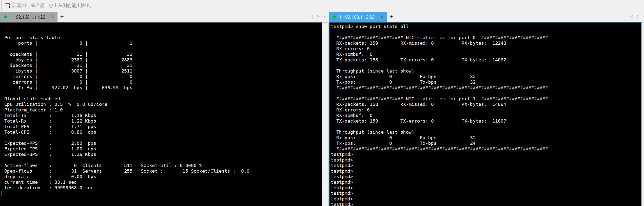Select the 192.168.1.12:22 session tab
The height and width of the screenshot is (206, 644).
click(357, 17)
